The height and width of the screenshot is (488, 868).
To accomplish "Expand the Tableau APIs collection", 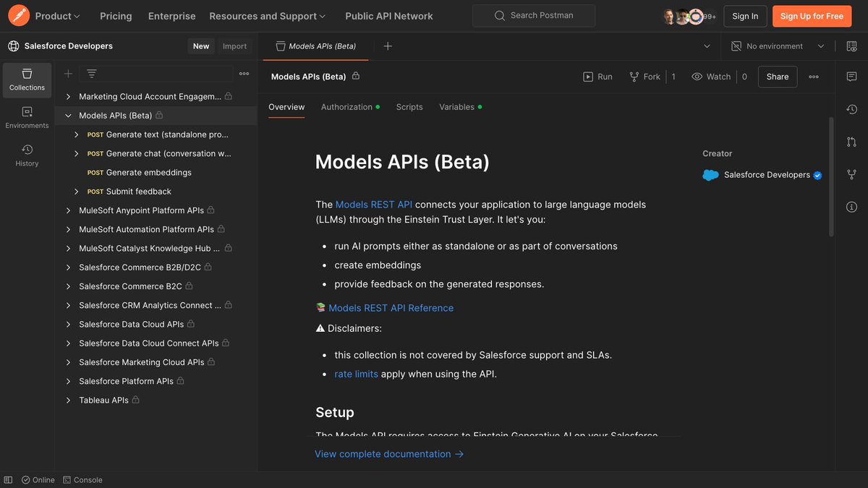I will click(x=68, y=400).
